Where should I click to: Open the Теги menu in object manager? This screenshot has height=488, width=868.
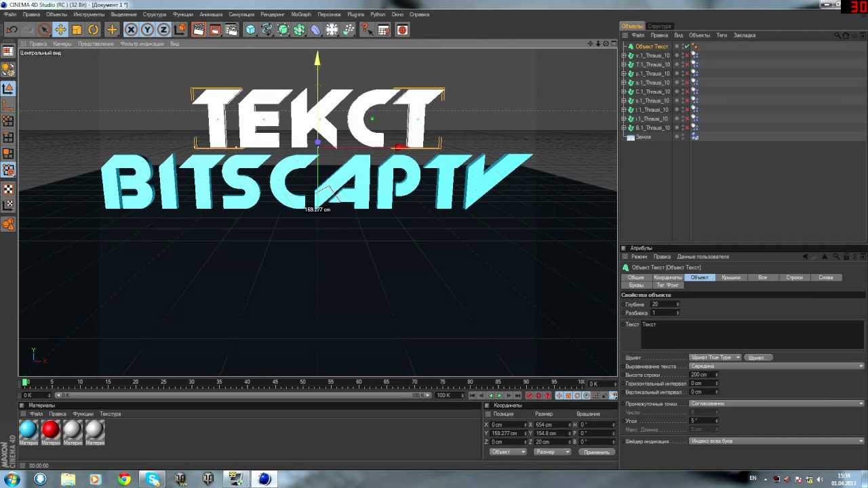pos(722,35)
